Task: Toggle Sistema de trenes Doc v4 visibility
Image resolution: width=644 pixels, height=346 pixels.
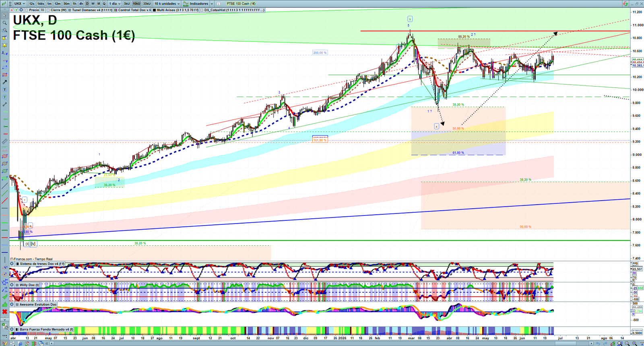Action: pyautogui.click(x=17, y=263)
